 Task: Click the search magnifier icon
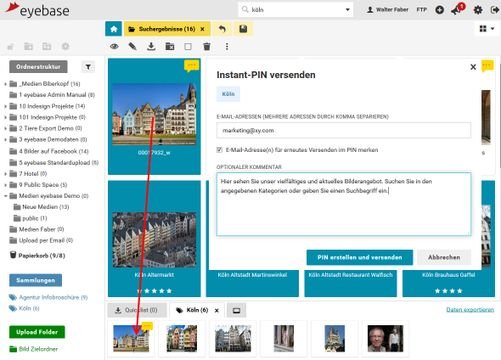[245, 10]
